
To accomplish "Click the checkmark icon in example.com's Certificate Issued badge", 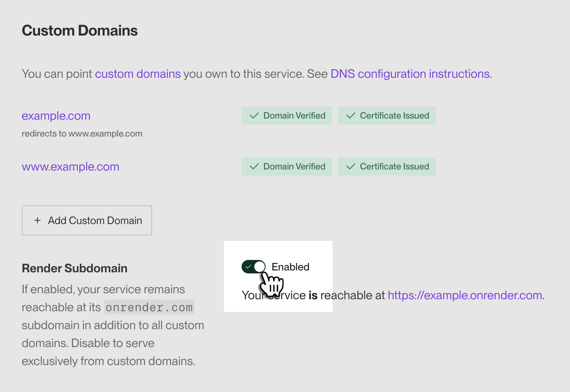I will pyautogui.click(x=351, y=115).
